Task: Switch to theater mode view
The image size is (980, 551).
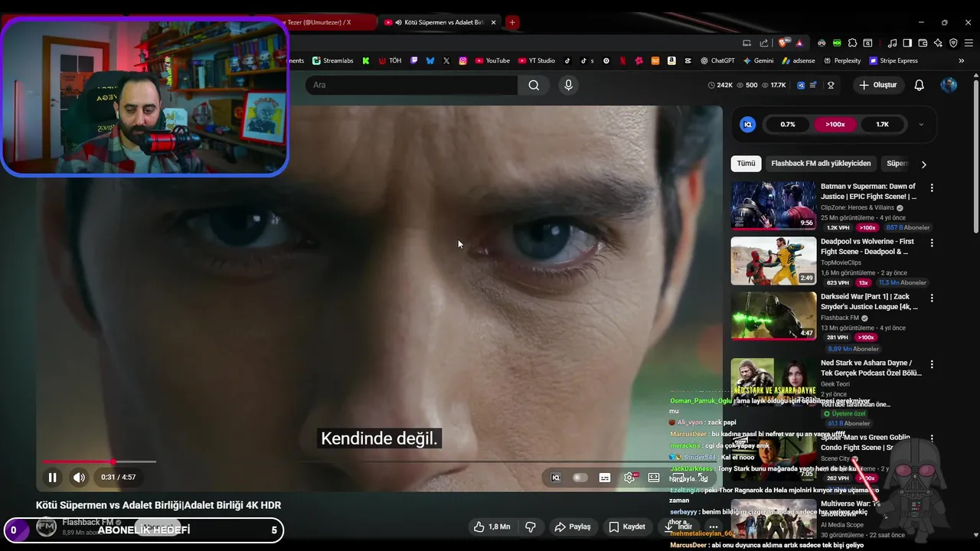Action: [654, 478]
